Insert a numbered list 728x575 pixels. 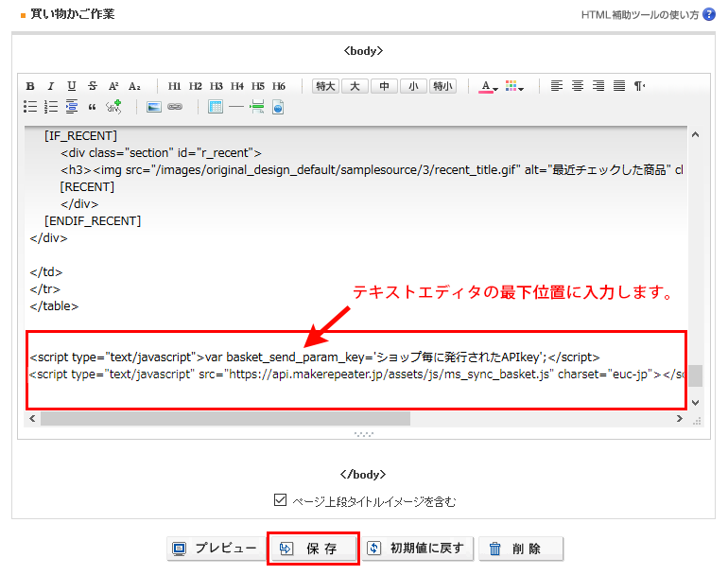[x=51, y=107]
